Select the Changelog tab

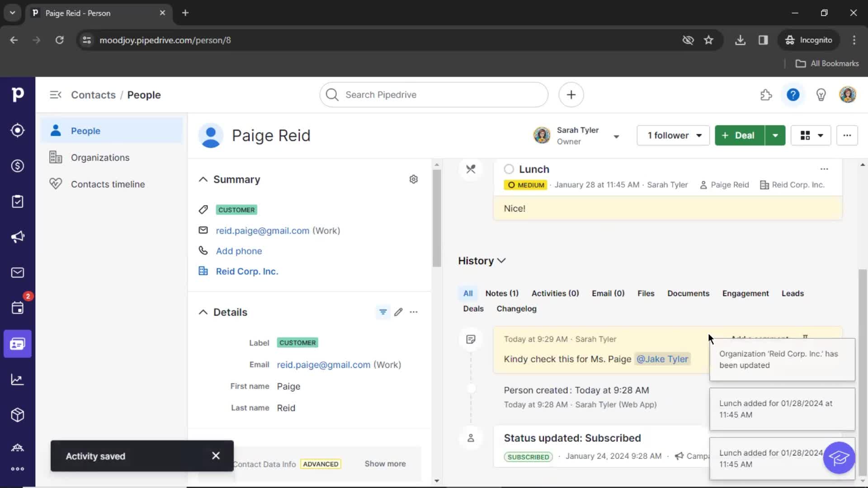(x=516, y=309)
